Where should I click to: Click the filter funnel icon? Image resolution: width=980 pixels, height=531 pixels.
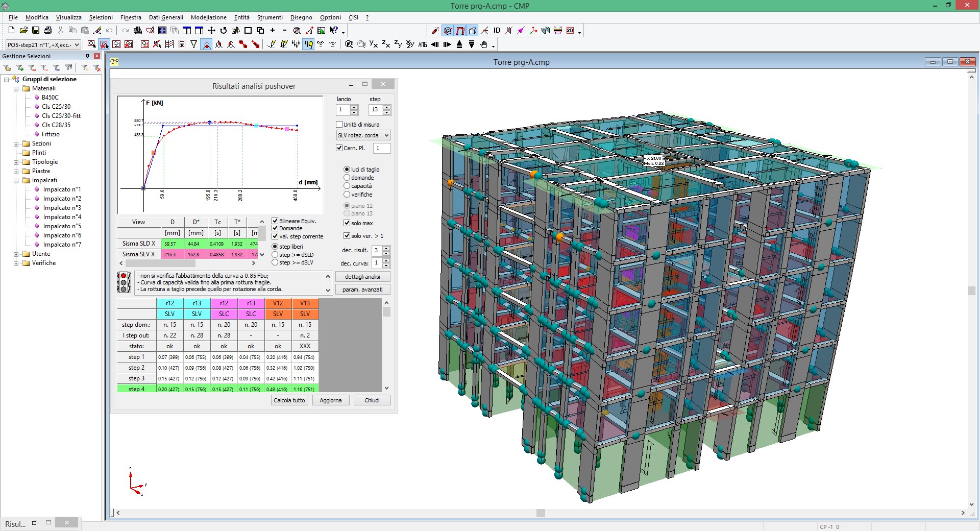pyautogui.click(x=193, y=44)
